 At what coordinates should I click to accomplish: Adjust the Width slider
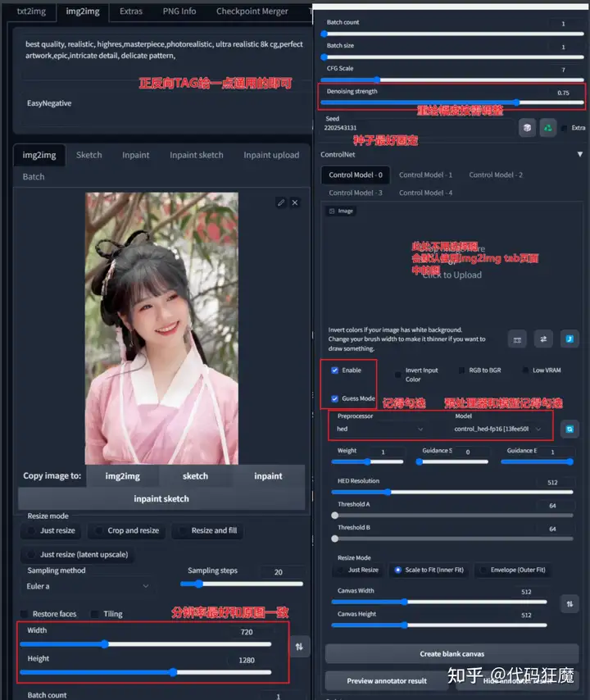[x=146, y=644]
